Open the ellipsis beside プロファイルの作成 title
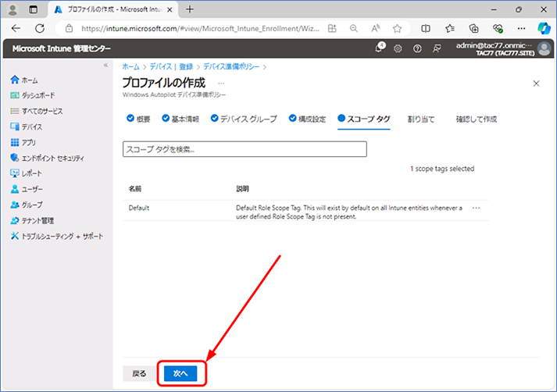557x392 pixels. pos(221,84)
